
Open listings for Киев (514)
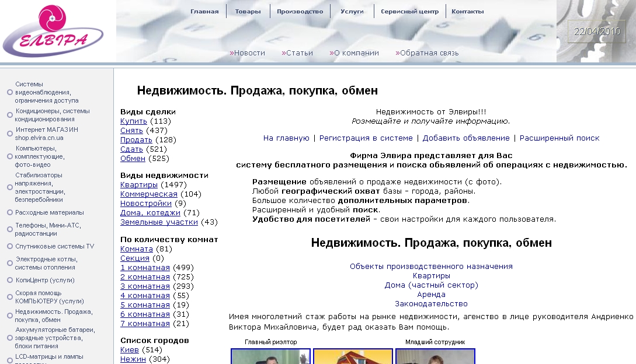[130, 349]
